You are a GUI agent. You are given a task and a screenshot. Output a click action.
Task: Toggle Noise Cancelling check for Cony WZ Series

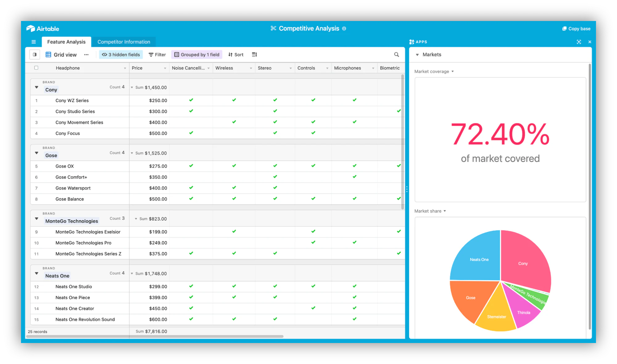[191, 100]
